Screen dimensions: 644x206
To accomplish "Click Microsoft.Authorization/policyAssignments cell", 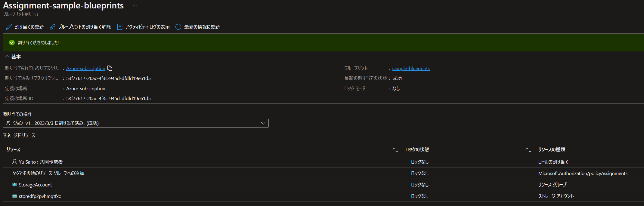I will (x=583, y=173).
